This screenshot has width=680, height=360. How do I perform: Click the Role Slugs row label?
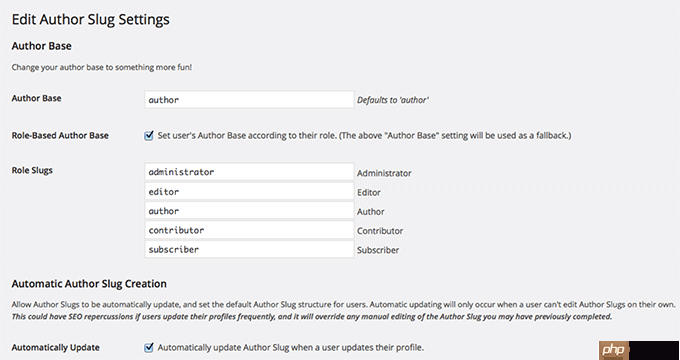pos(32,170)
